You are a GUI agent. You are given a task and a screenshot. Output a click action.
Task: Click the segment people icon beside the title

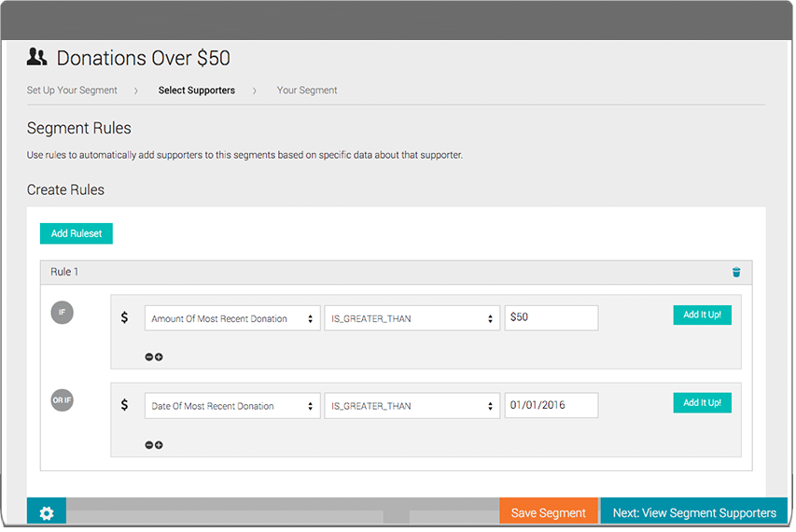click(36, 57)
